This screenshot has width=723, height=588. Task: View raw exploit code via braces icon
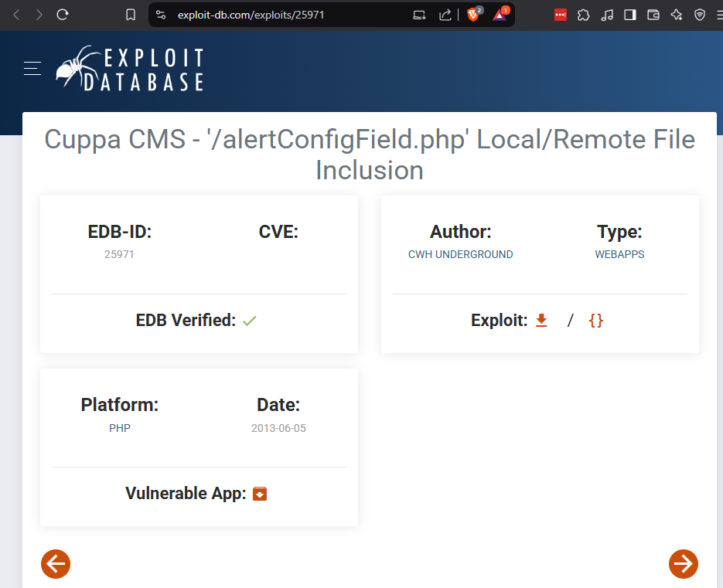pos(595,320)
